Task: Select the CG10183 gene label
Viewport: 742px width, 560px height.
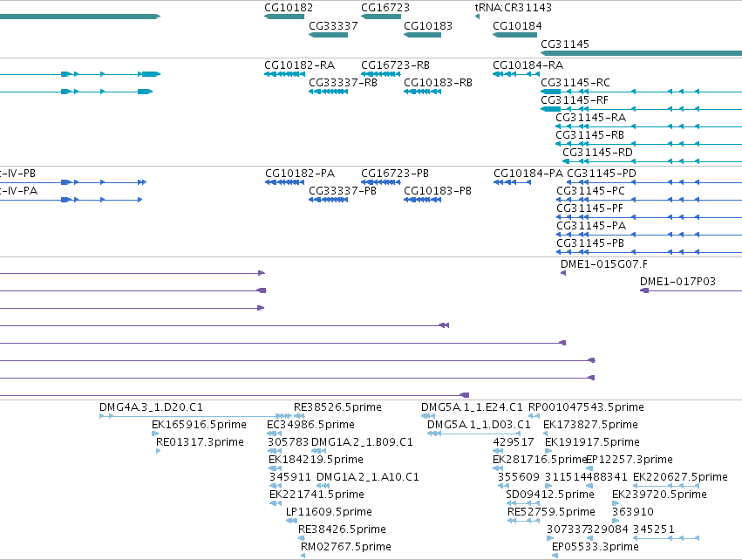Action: 428,26
